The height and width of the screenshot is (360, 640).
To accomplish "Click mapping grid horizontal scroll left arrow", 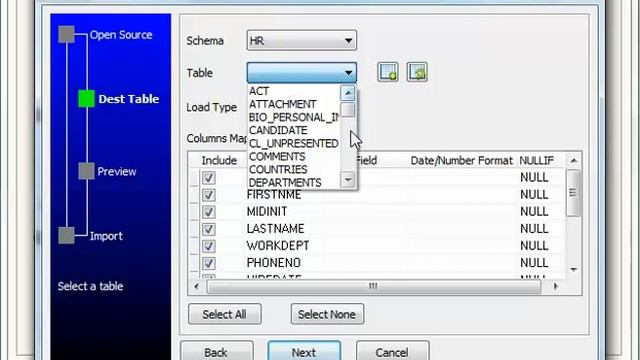I will click(196, 287).
